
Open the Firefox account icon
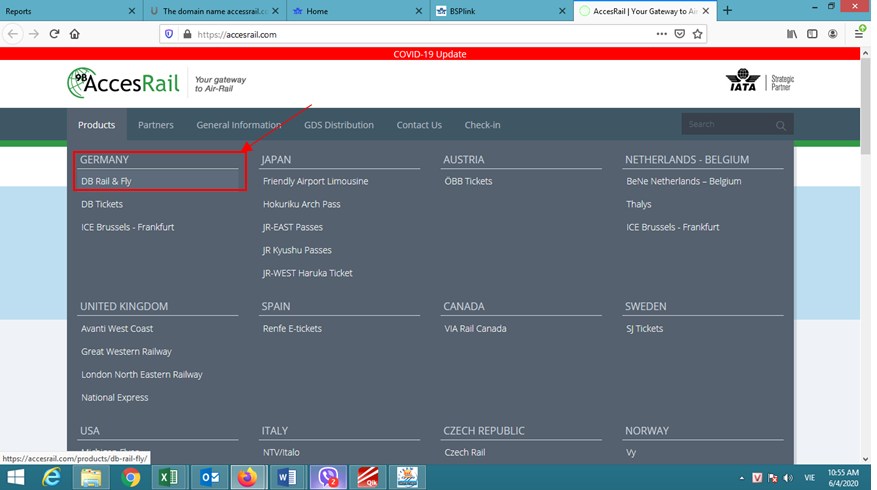pyautogui.click(x=833, y=34)
